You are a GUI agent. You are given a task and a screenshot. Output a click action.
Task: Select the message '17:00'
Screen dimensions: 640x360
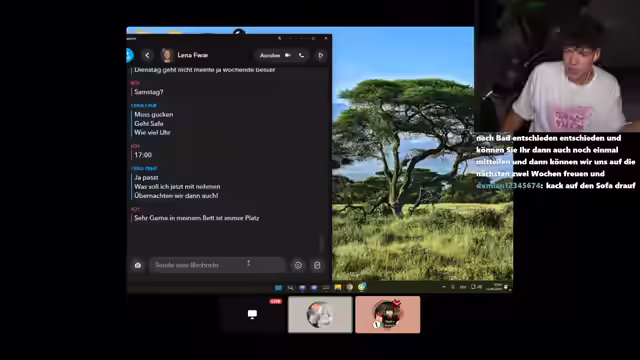143,155
